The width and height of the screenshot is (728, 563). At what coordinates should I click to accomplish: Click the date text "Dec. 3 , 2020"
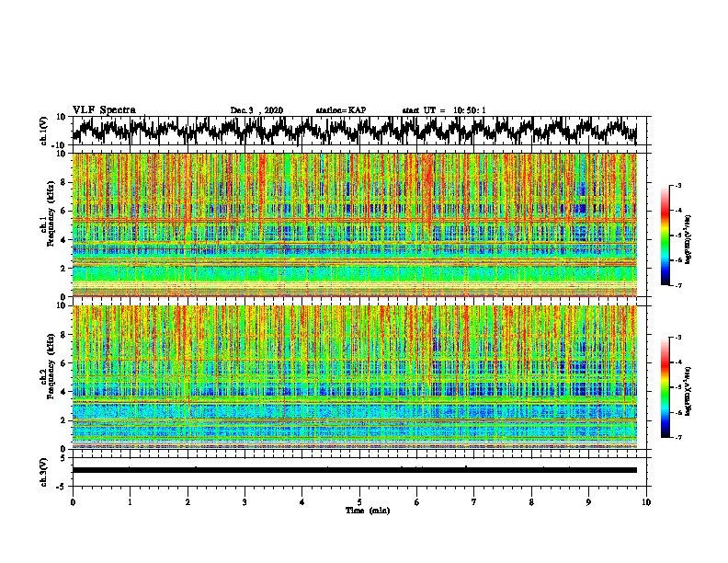pos(256,110)
